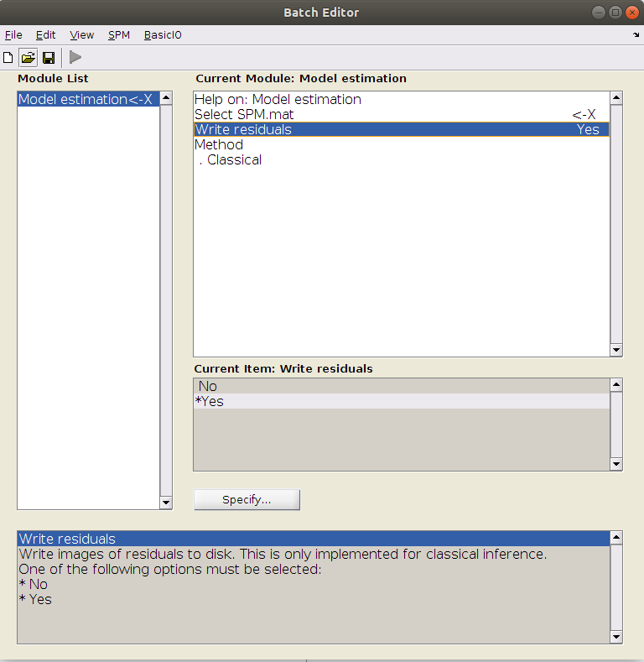This screenshot has height=662, width=644.
Task: Click up arrow of Current Item scrollbar
Action: 616,385
